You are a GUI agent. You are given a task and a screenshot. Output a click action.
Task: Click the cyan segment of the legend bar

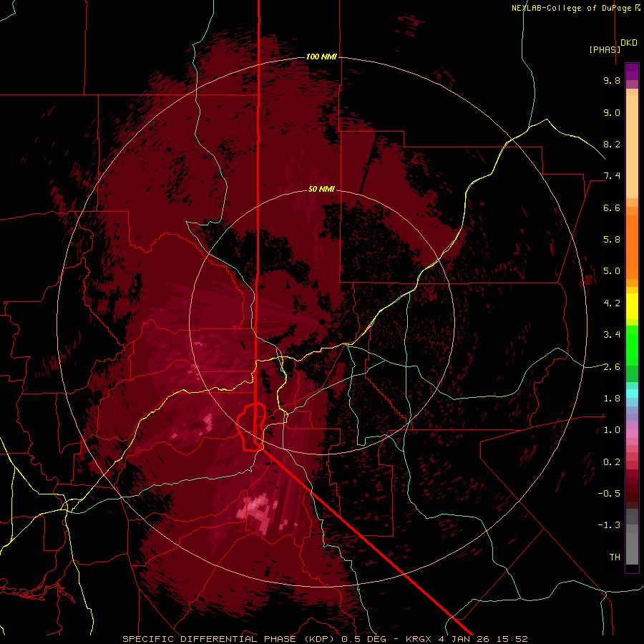point(632,393)
